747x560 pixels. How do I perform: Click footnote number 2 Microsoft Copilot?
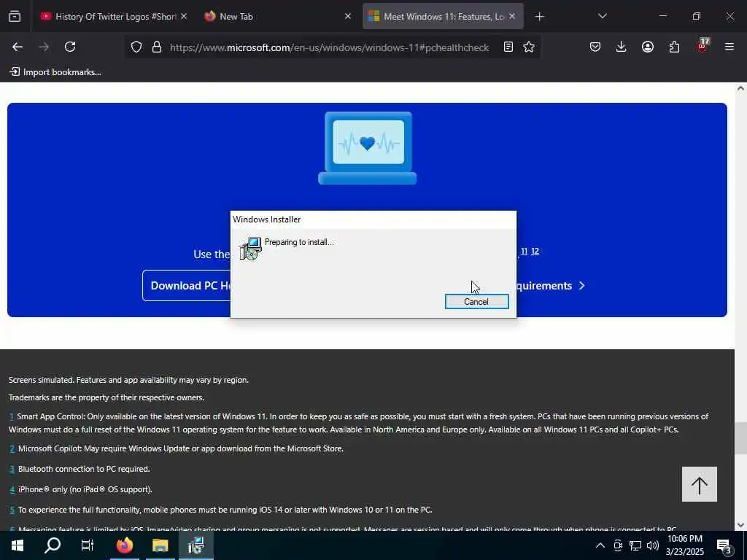(x=12, y=448)
